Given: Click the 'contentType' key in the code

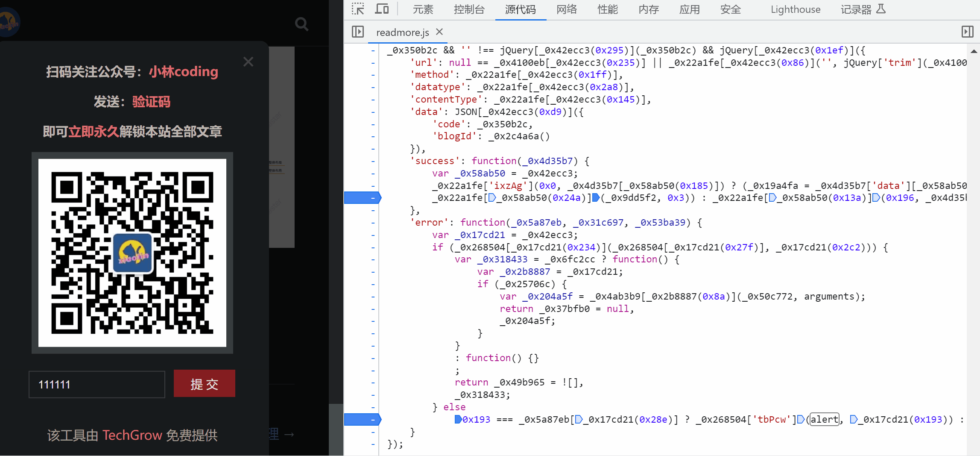Looking at the screenshot, I should 446,100.
